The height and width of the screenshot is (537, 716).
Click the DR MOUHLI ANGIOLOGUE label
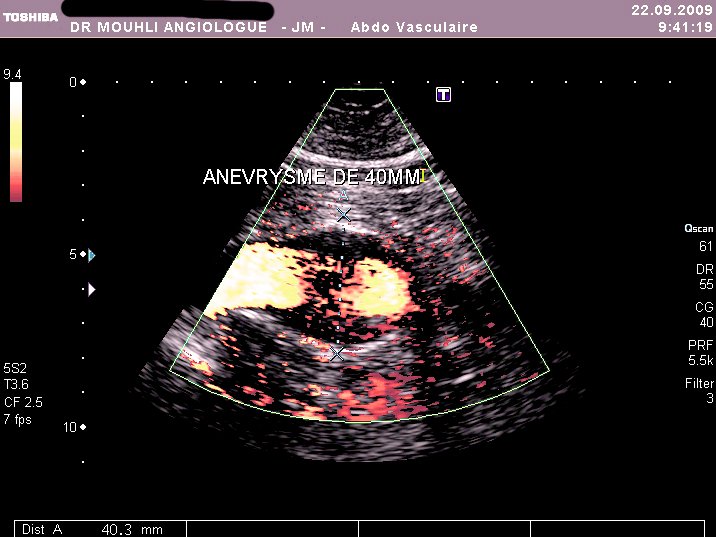click(168, 27)
